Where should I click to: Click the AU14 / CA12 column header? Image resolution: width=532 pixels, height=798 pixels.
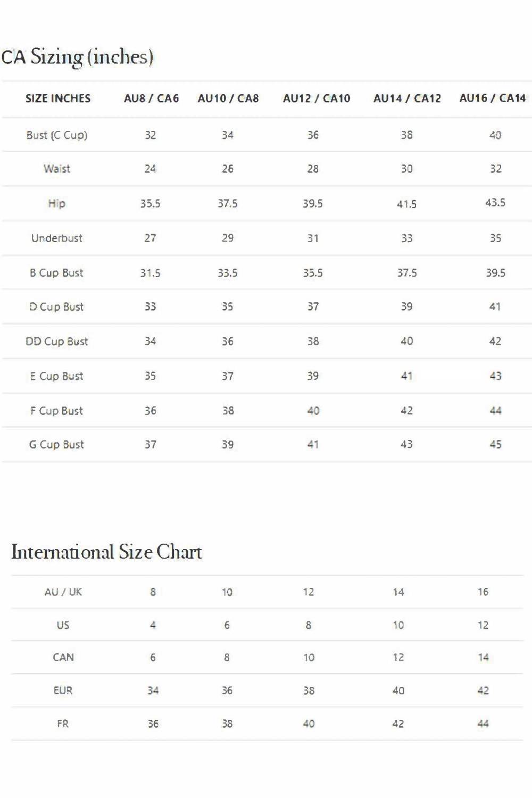click(407, 98)
